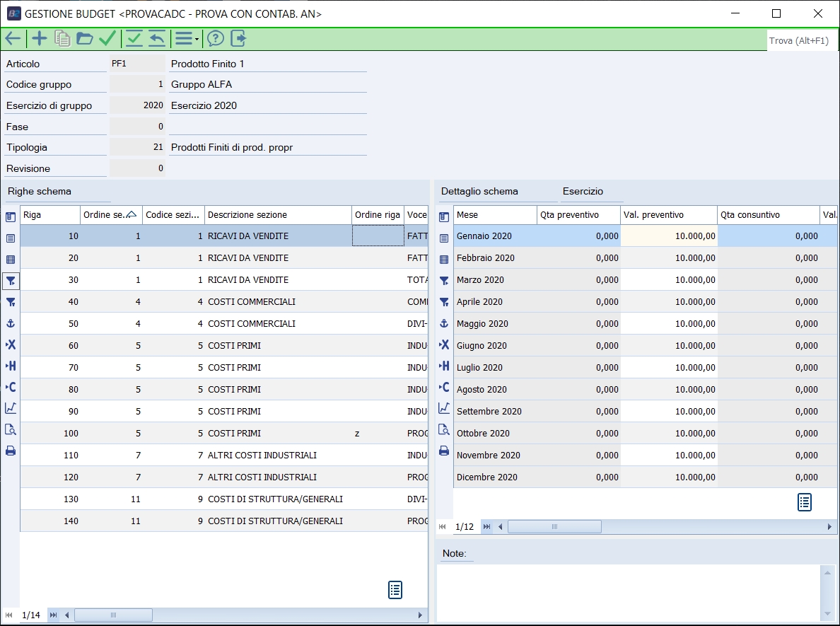Click in the Trova search field
Screen dimensions: 840x626
799,40
